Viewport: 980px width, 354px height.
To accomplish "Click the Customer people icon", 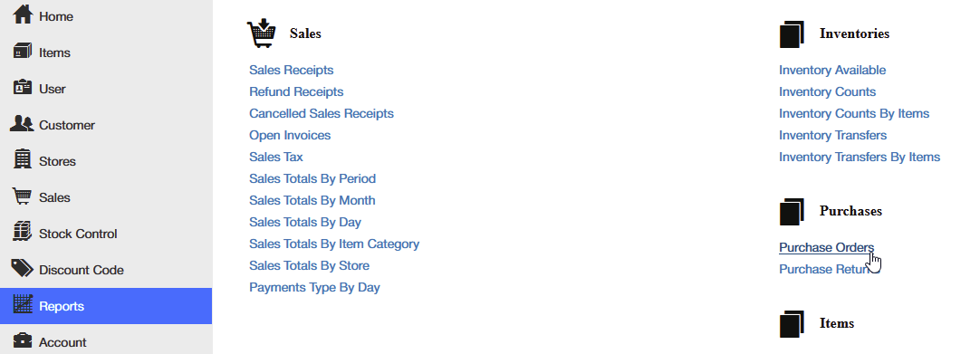I will pyautogui.click(x=22, y=124).
